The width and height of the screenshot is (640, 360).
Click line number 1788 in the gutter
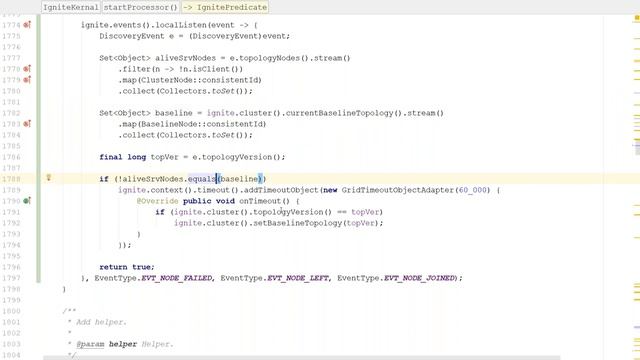[11, 179]
